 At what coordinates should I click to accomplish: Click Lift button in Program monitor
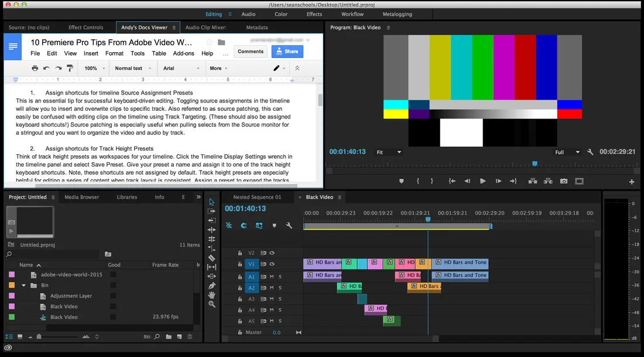tap(533, 181)
